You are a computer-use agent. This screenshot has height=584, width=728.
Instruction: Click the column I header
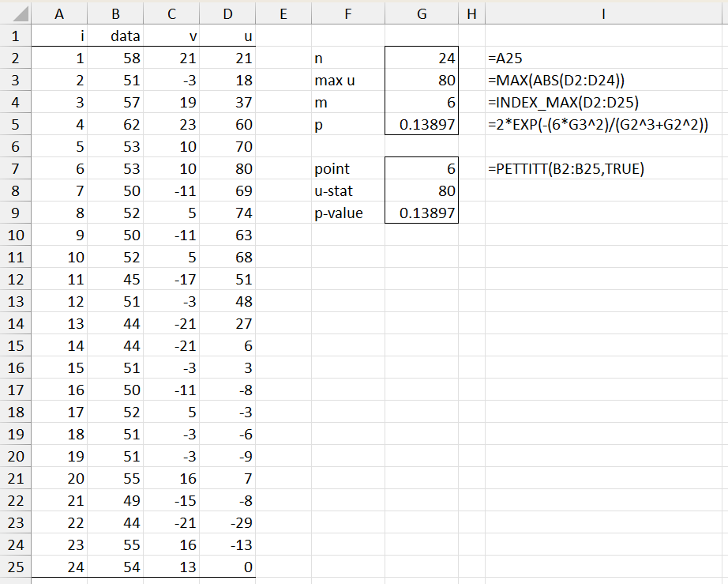point(604,14)
